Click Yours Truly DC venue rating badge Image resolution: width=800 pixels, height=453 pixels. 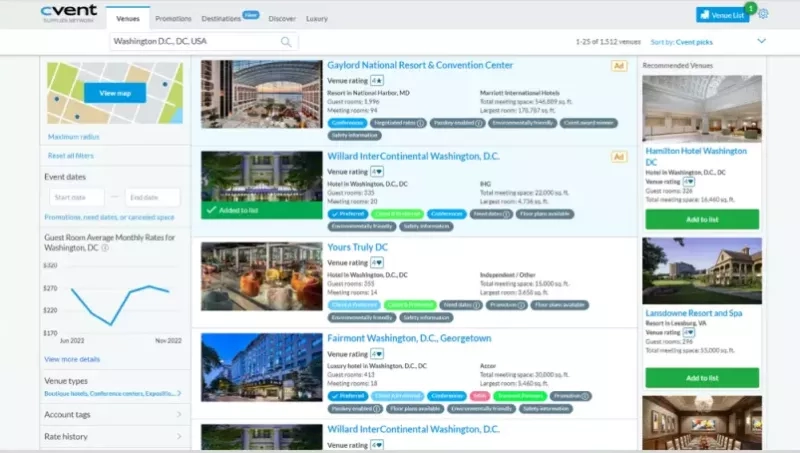point(377,263)
